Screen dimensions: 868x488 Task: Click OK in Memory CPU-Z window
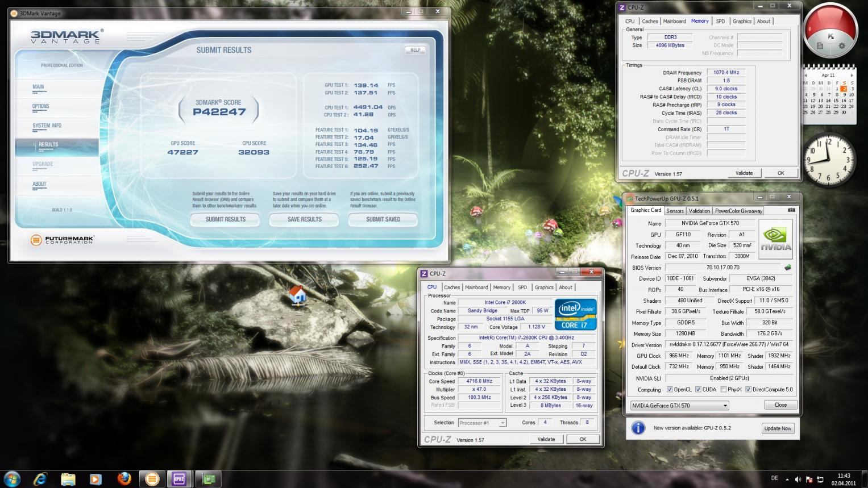tap(780, 173)
